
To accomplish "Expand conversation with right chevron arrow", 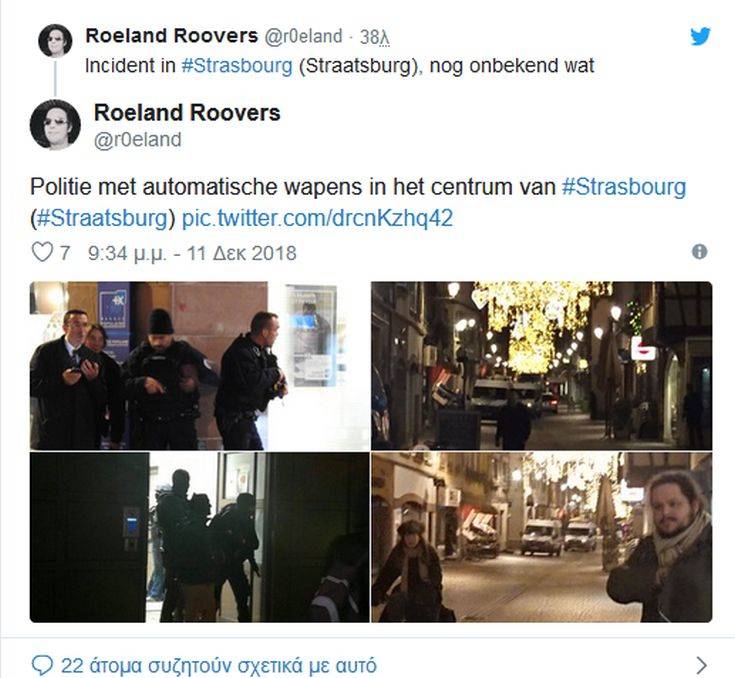I will click(x=702, y=665).
